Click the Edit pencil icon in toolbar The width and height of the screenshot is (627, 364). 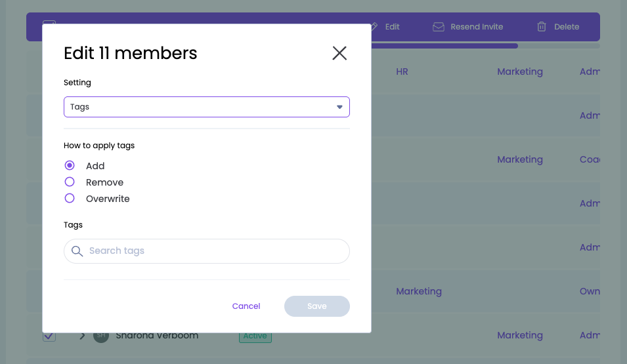click(374, 27)
